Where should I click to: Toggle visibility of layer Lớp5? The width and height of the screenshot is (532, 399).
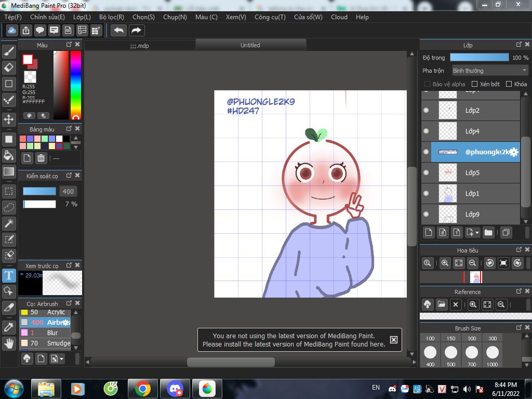pos(426,172)
